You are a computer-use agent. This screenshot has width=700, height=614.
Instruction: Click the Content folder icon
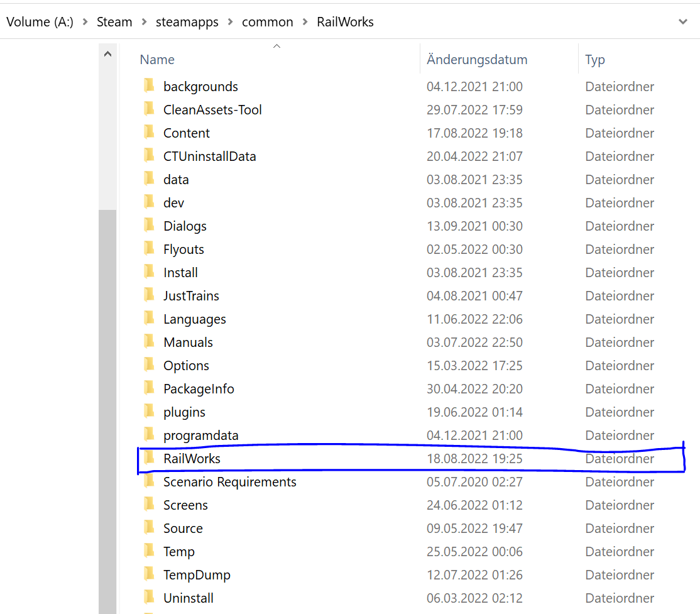pyautogui.click(x=149, y=131)
